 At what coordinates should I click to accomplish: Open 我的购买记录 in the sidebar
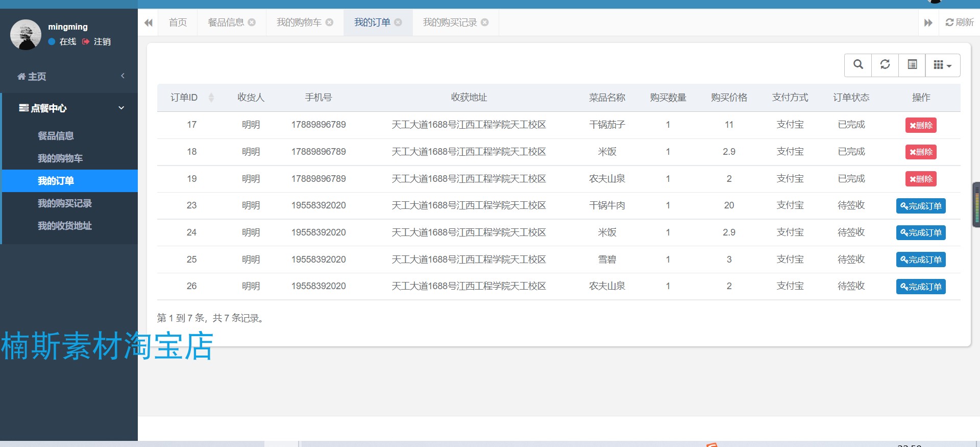point(65,203)
